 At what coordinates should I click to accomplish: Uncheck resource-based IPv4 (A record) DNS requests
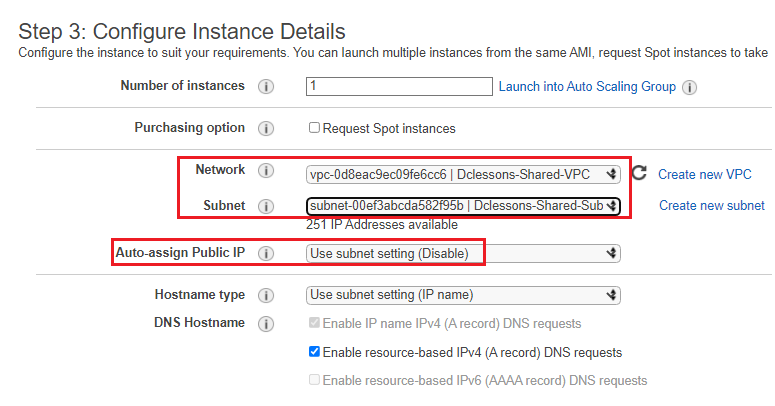(314, 352)
